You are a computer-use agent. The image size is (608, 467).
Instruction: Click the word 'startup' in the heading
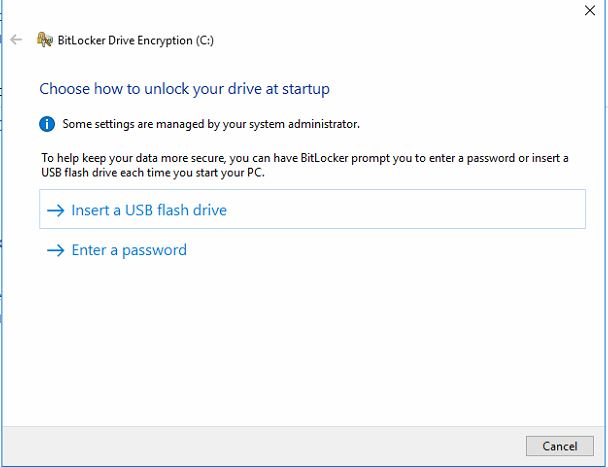[303, 89]
